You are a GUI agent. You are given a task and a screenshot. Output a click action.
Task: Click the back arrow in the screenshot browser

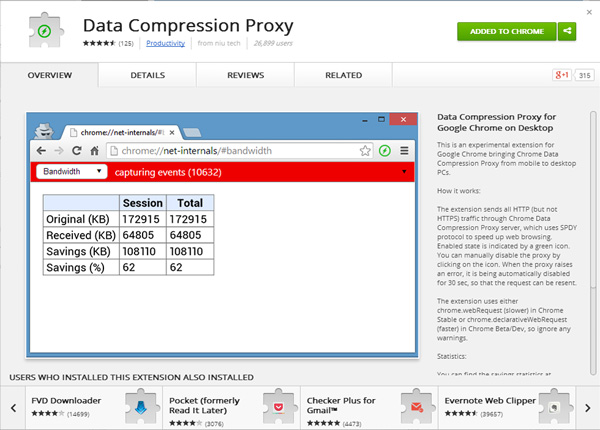point(41,151)
